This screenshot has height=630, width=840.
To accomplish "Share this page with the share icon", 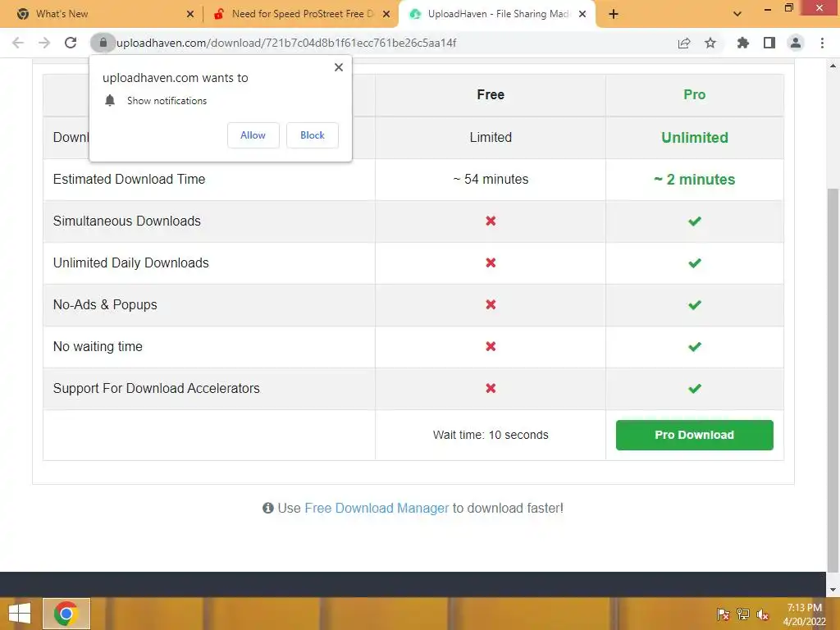I will 684,43.
